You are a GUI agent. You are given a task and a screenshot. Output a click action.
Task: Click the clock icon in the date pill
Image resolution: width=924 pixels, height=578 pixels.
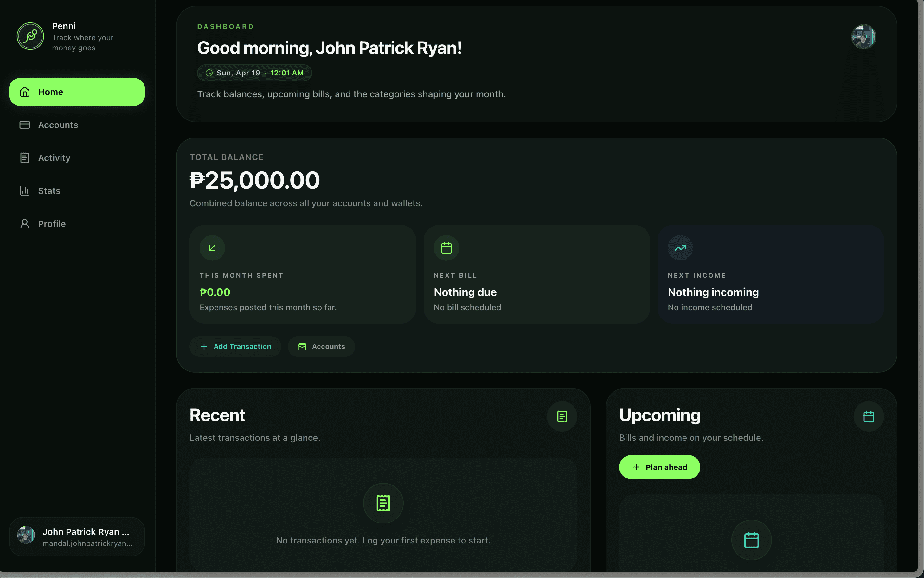pos(209,73)
